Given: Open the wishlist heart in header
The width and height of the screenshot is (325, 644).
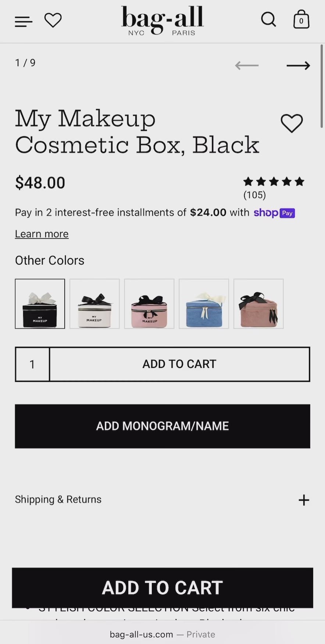Looking at the screenshot, I should [53, 20].
